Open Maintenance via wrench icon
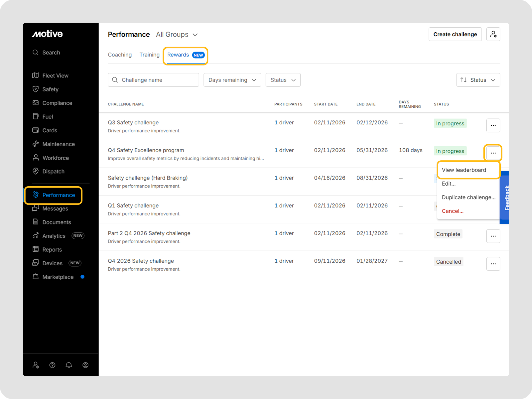Image resolution: width=532 pixels, height=399 pixels. coord(36,144)
